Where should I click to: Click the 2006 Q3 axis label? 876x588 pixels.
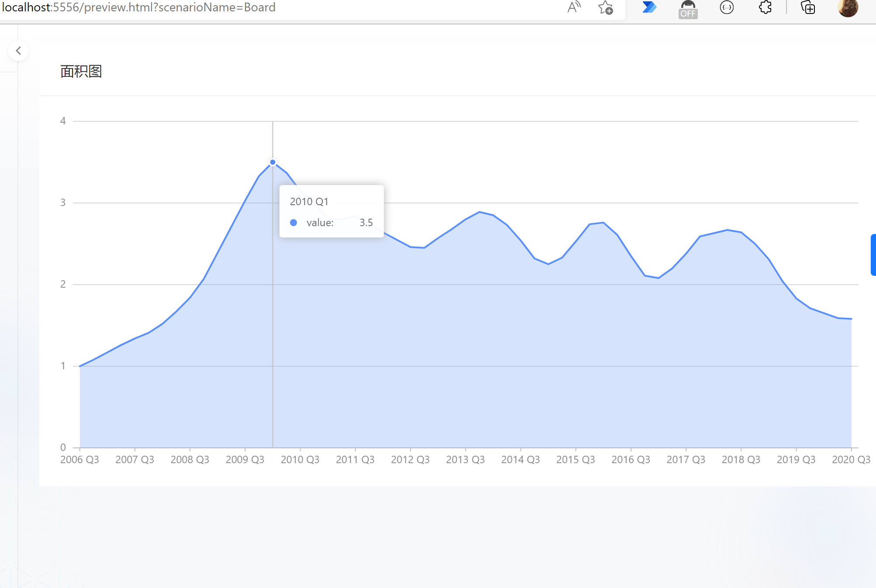click(x=79, y=460)
